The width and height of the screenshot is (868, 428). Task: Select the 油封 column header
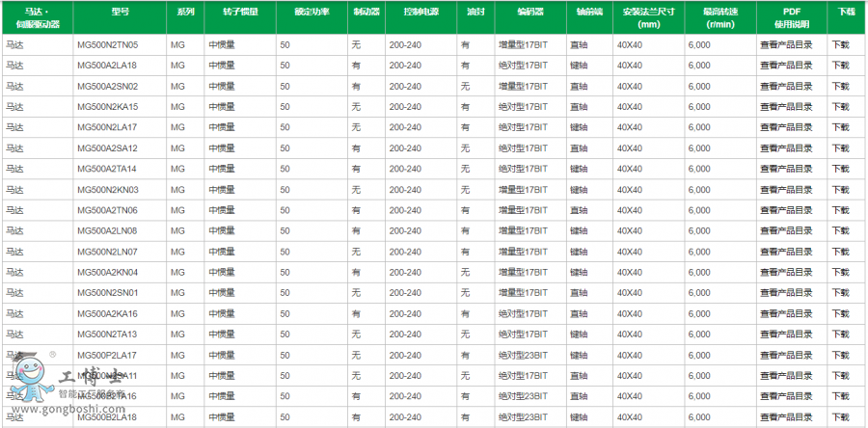click(x=476, y=17)
